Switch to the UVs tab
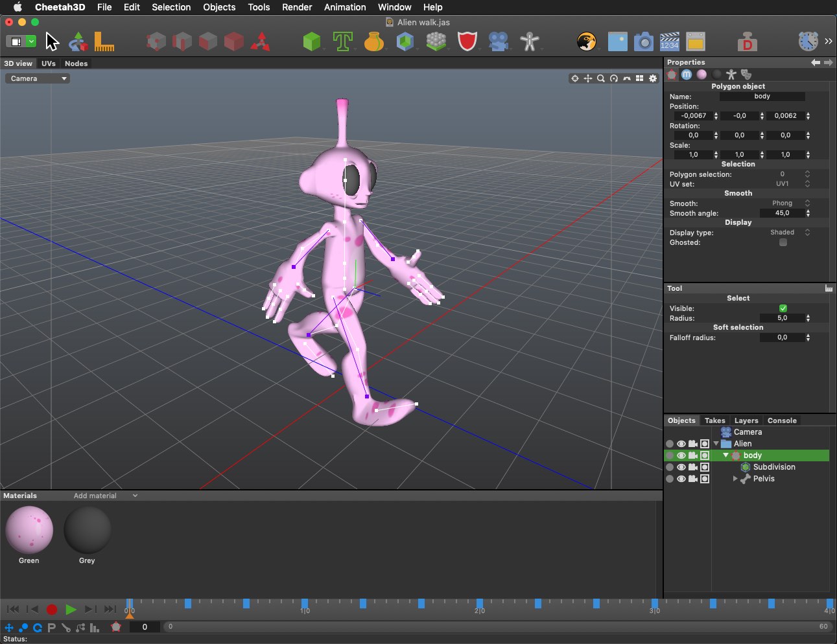The height and width of the screenshot is (644, 837). click(x=49, y=63)
